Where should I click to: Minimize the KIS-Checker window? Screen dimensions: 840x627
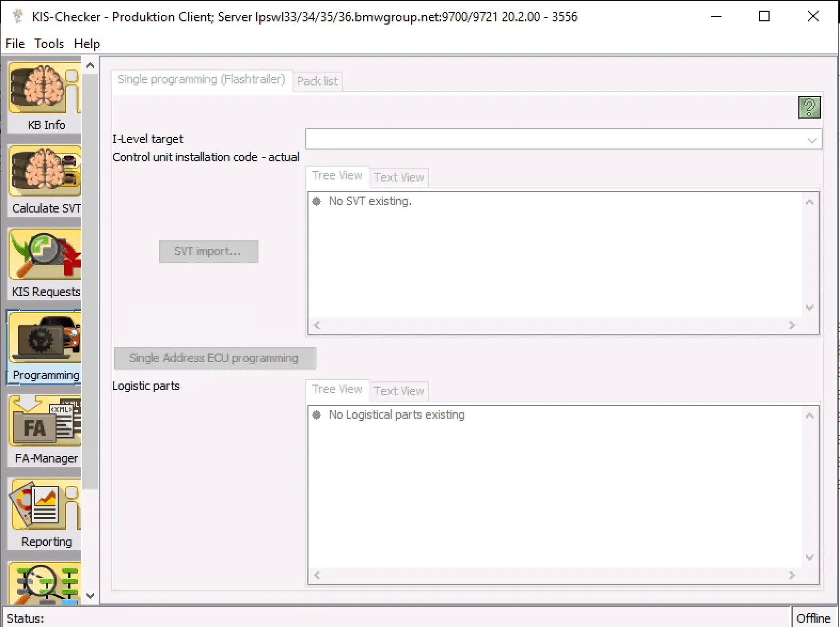pyautogui.click(x=716, y=17)
